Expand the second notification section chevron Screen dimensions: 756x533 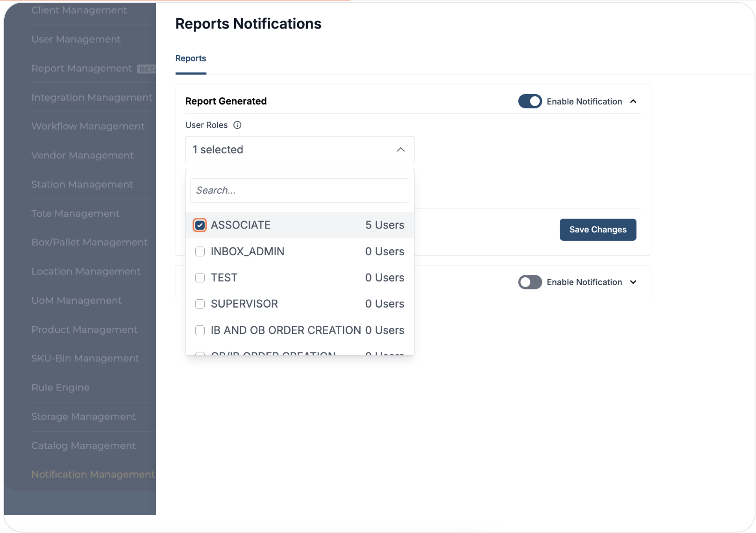click(633, 282)
